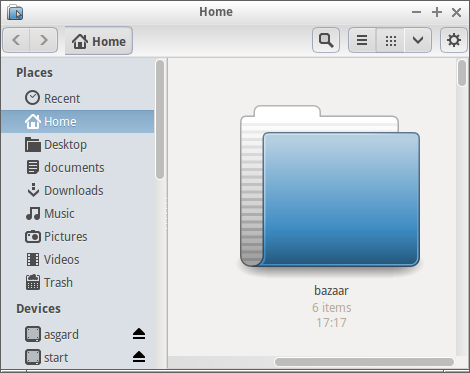Click the documents page icon
This screenshot has height=373, width=470.
33,167
